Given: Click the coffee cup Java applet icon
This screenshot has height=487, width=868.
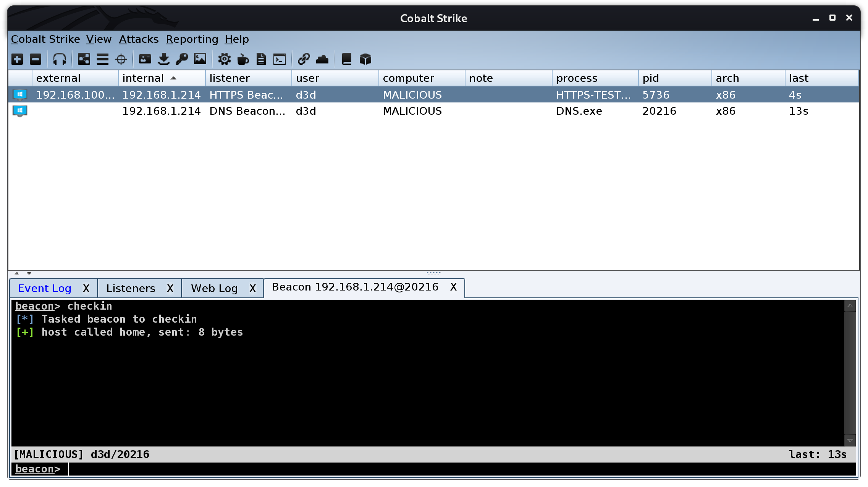Looking at the screenshot, I should [x=243, y=59].
